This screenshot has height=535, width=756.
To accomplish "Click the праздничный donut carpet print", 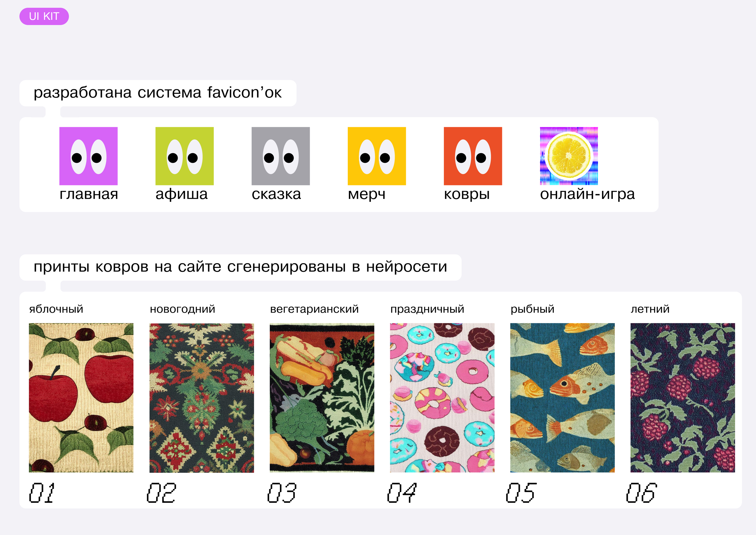I will coord(442,398).
